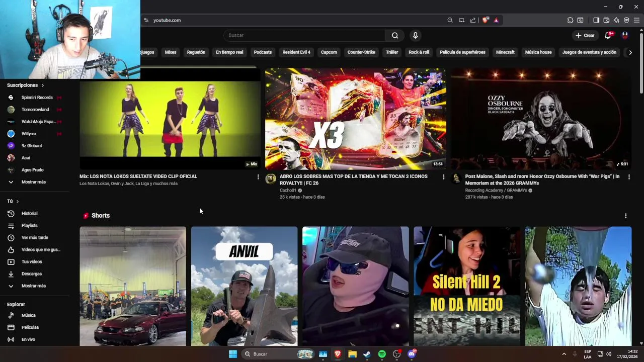This screenshot has height=362, width=644.
Task: Open the Cacho01 channel link
Action: (x=288, y=191)
